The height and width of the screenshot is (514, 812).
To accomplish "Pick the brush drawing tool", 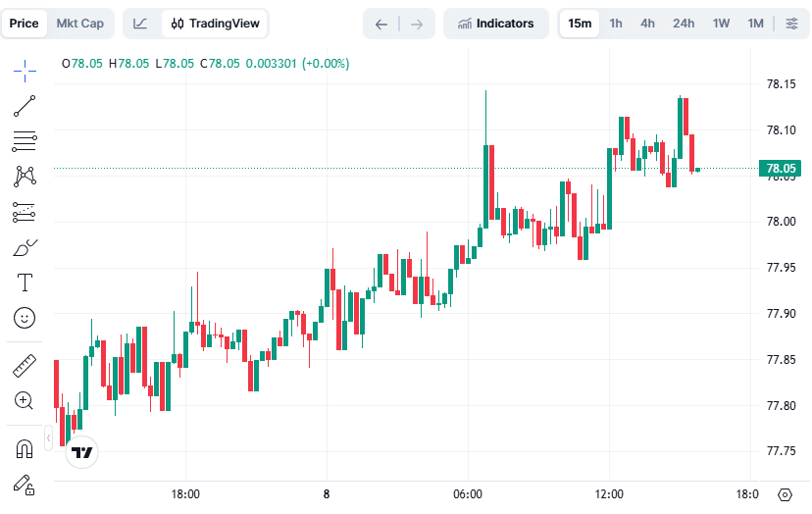I will coord(25,247).
